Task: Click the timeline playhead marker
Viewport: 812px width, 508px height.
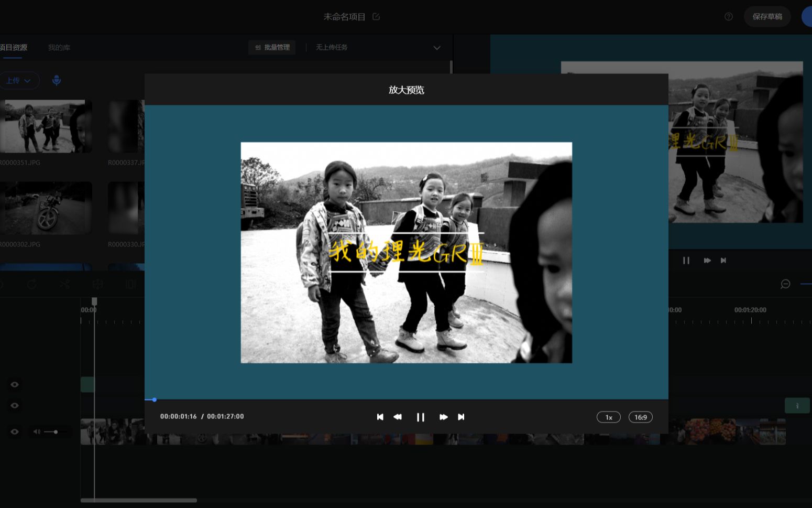Action: point(94,301)
